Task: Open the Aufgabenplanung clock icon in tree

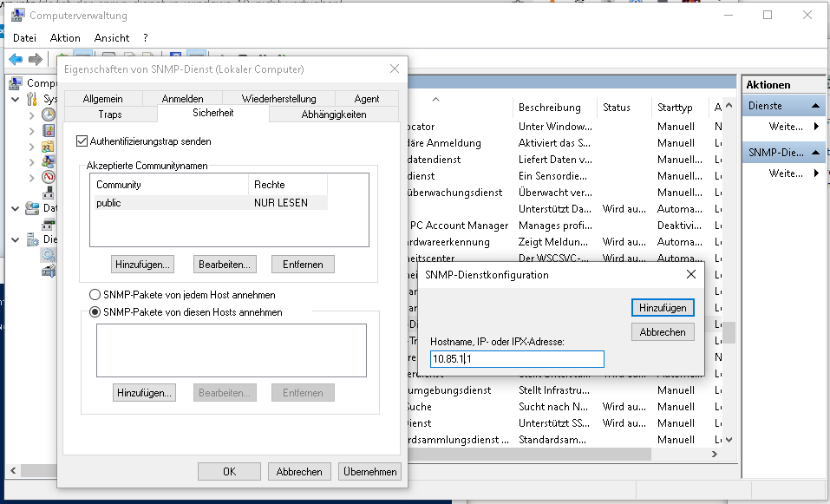Action: [x=49, y=115]
